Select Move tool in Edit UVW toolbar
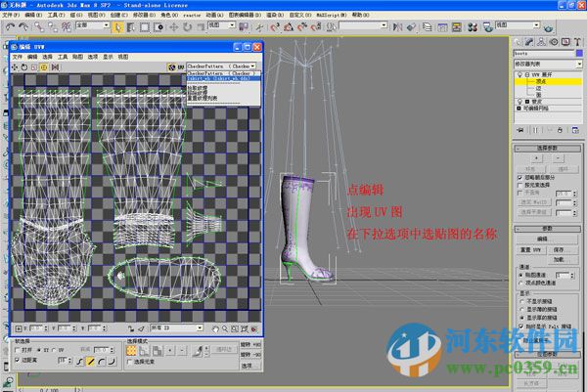The image size is (587, 392). tap(15, 67)
